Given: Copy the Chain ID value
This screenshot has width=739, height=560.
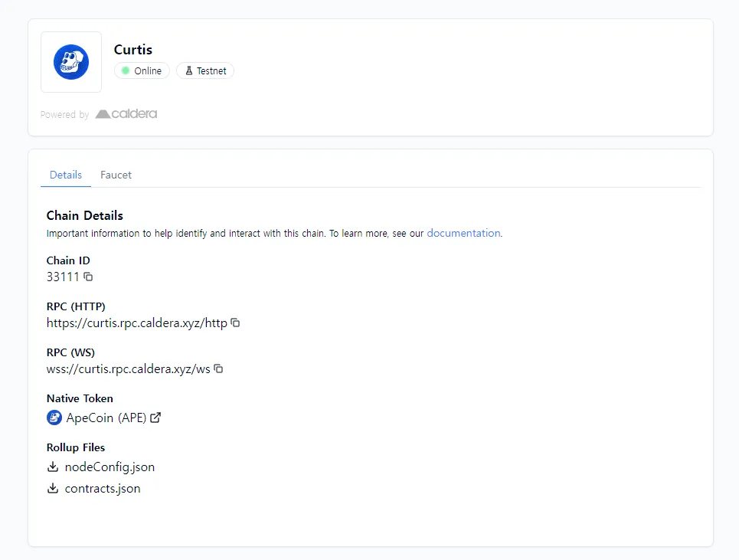Looking at the screenshot, I should click(88, 277).
